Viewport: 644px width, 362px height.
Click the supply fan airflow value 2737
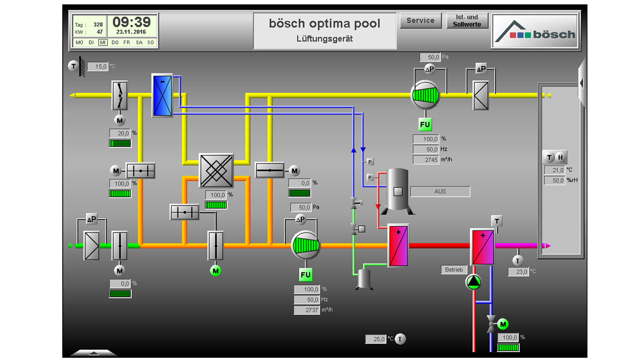pos(307,310)
